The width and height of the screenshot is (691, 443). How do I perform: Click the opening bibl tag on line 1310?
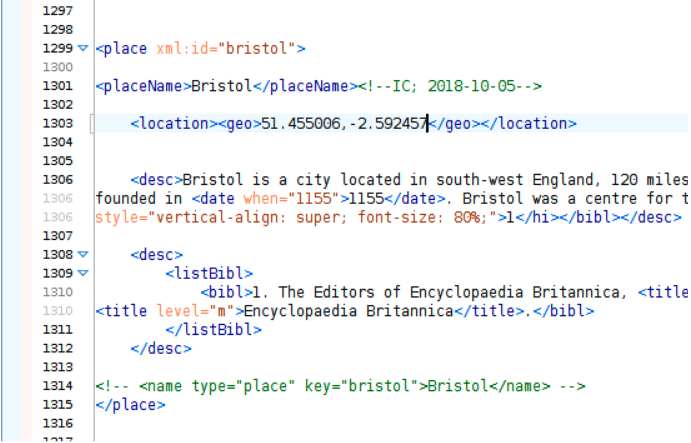click(x=224, y=292)
